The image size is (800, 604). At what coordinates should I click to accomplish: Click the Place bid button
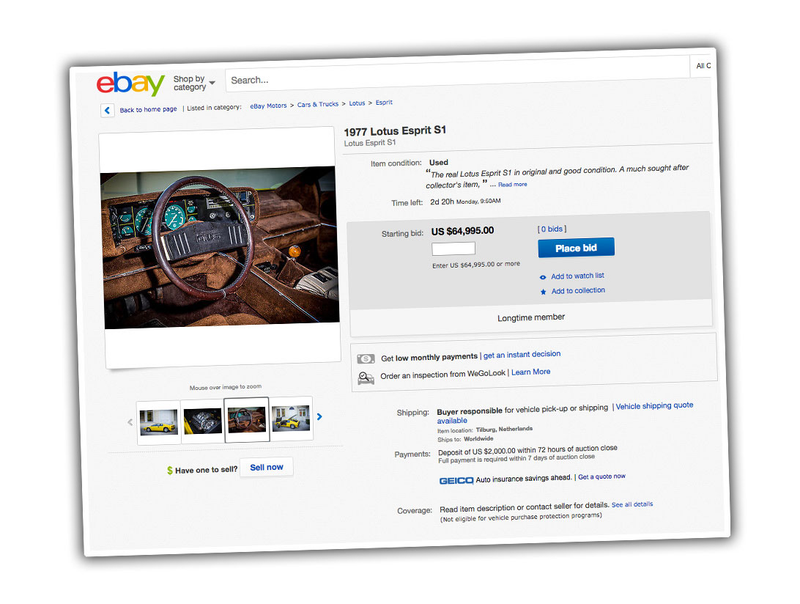coord(576,248)
